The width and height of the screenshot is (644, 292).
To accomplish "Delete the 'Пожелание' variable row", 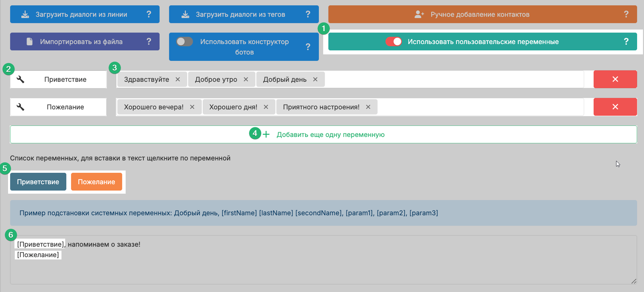I will (x=615, y=107).
